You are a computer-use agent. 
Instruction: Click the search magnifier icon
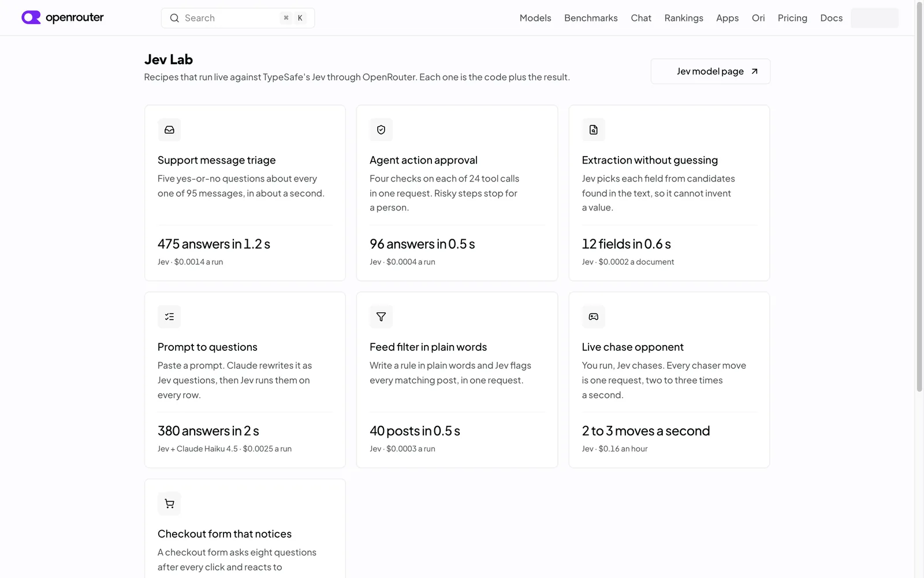174,18
